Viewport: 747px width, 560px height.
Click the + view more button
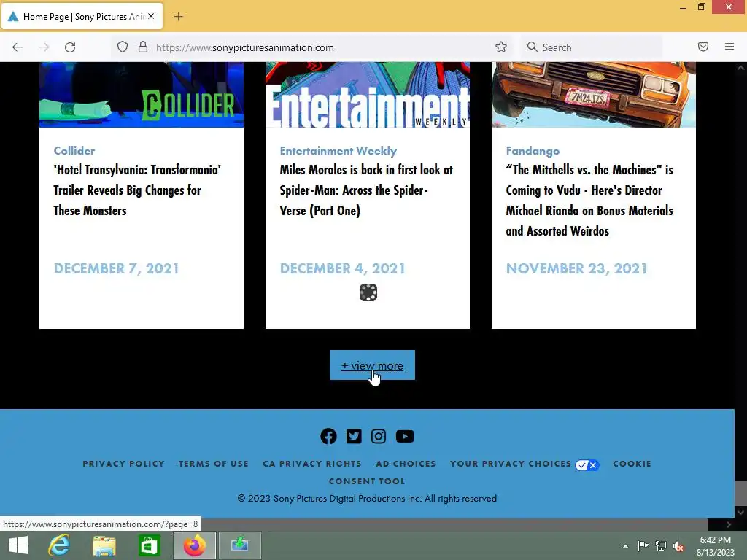(372, 365)
